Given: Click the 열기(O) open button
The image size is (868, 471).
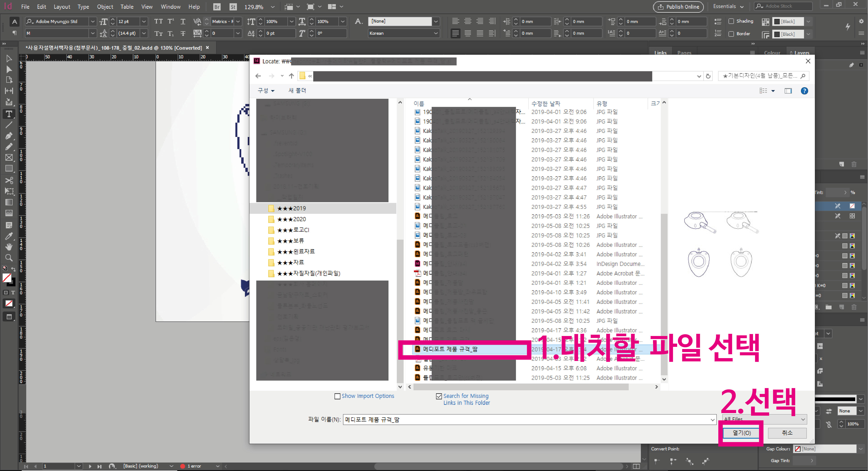Looking at the screenshot, I should [x=741, y=433].
